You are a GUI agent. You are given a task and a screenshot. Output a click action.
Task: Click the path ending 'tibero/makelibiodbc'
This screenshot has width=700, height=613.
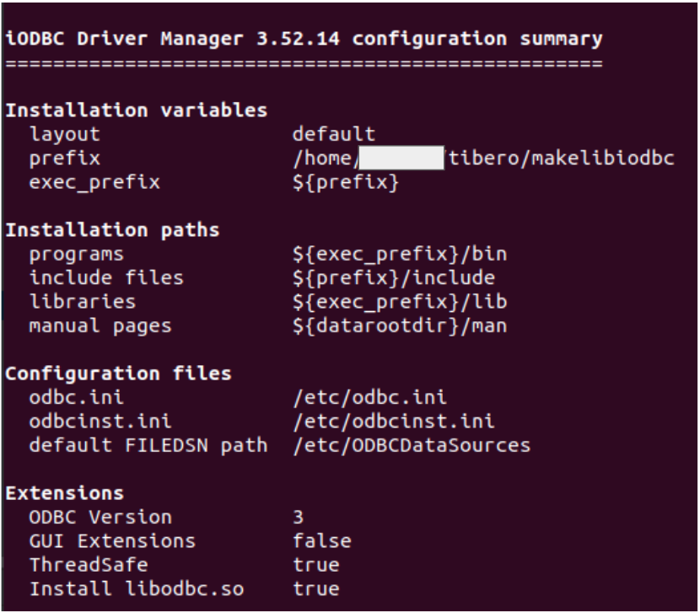pos(483,158)
